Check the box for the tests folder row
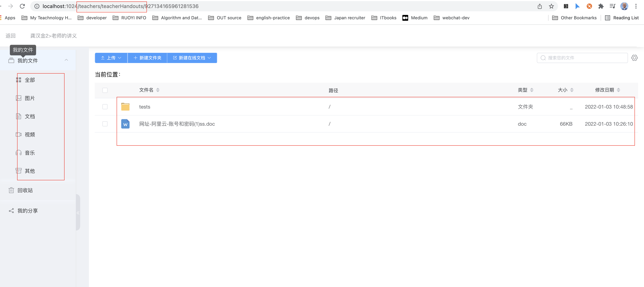 (x=105, y=107)
